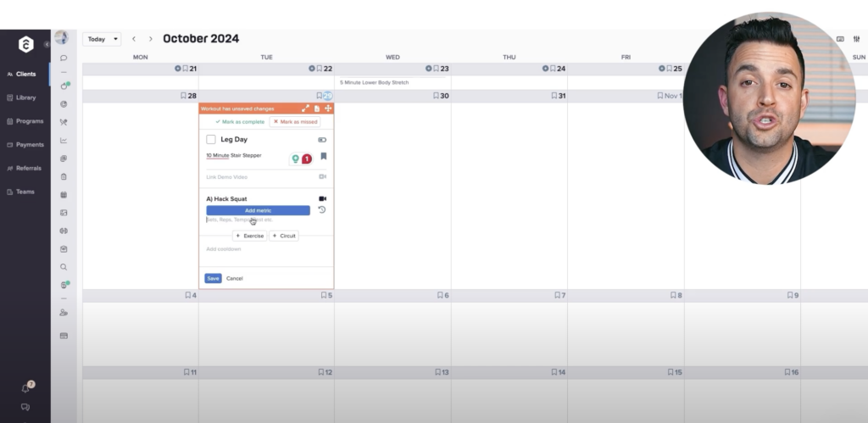Open exercise history for Hack Squat
Viewport: 868px width, 423px height.
[322, 210]
